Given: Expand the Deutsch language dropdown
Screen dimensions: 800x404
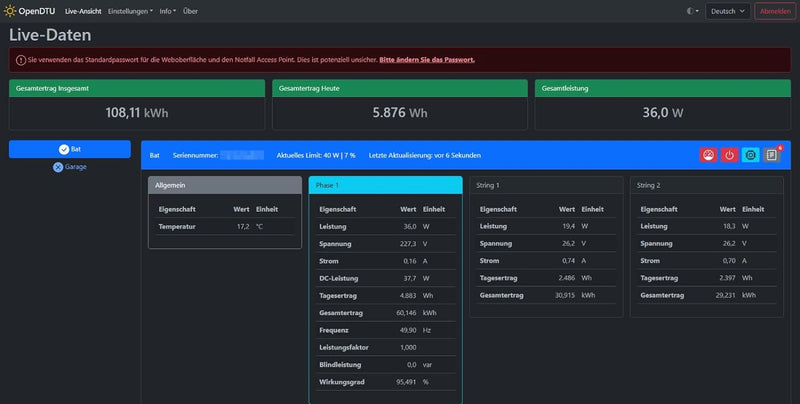Looking at the screenshot, I should [727, 11].
